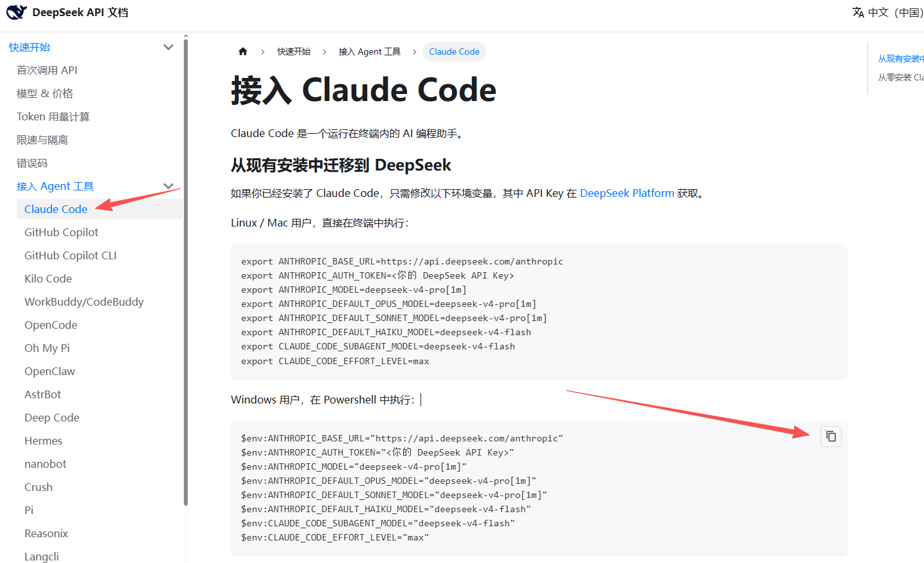Open Langcli sidebar page
The height and width of the screenshot is (563, 924).
pyautogui.click(x=42, y=557)
